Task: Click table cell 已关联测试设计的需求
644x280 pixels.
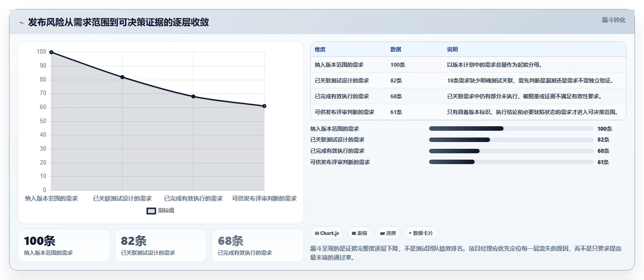Action: (x=342, y=81)
